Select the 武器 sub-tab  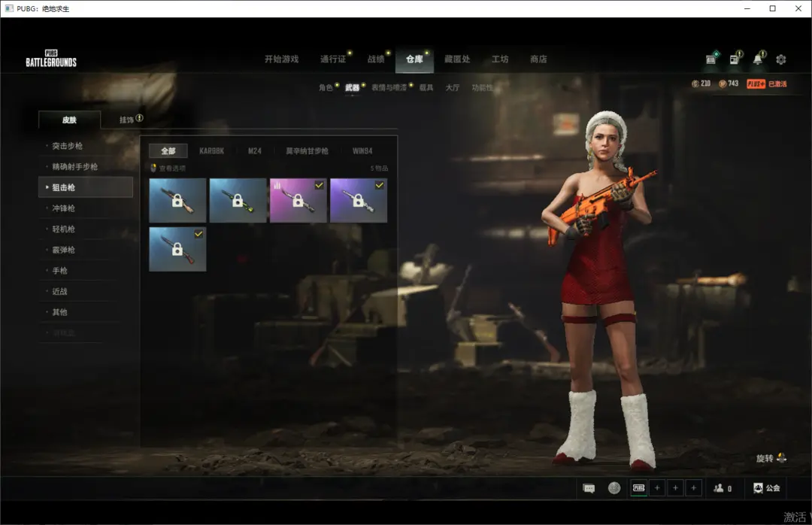352,87
